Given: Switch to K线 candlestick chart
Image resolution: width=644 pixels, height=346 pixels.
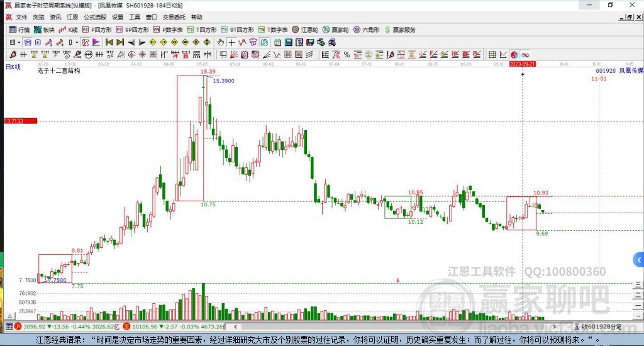Looking at the screenshot, I should click(68, 30).
